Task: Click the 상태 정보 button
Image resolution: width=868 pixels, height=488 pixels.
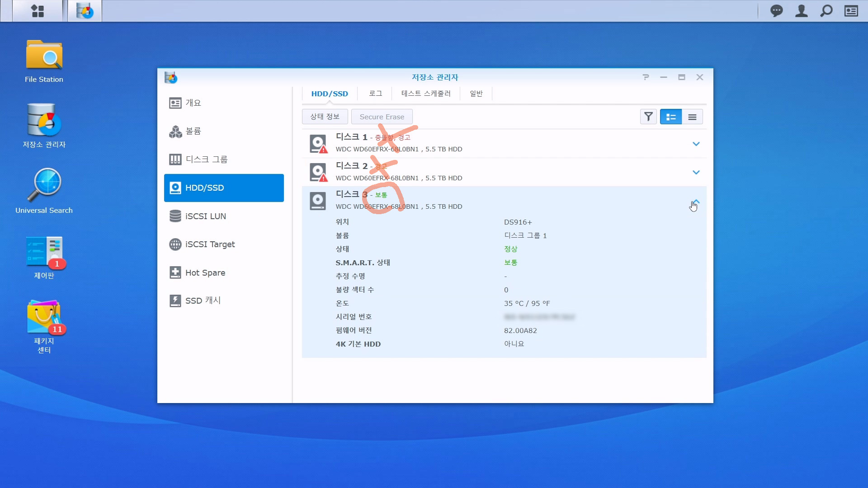Action: (325, 117)
